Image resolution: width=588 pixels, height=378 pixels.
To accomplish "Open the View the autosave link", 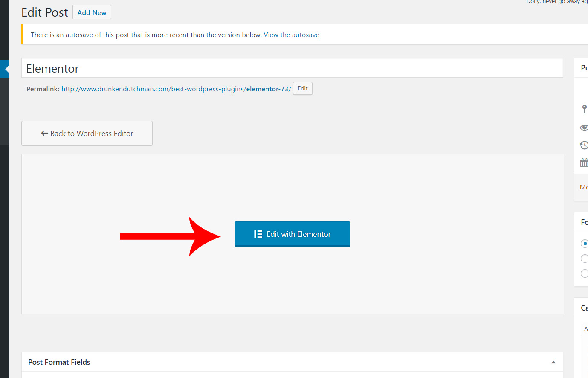I will pos(291,35).
